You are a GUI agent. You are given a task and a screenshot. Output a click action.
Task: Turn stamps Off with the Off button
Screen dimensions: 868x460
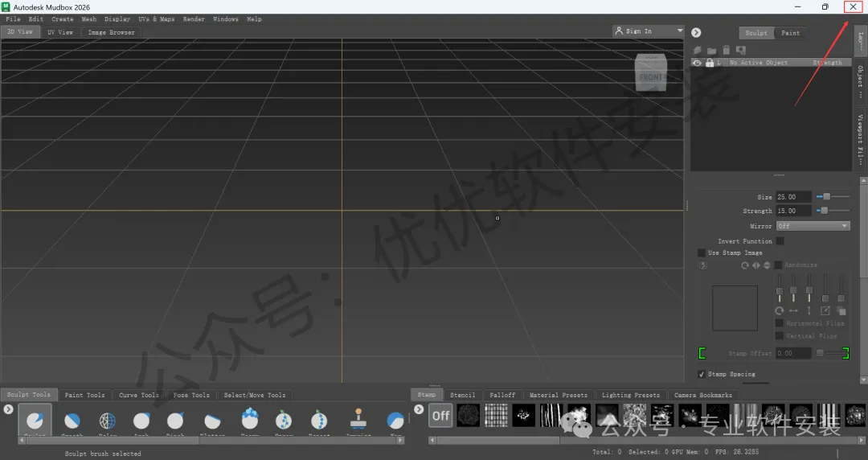click(440, 415)
